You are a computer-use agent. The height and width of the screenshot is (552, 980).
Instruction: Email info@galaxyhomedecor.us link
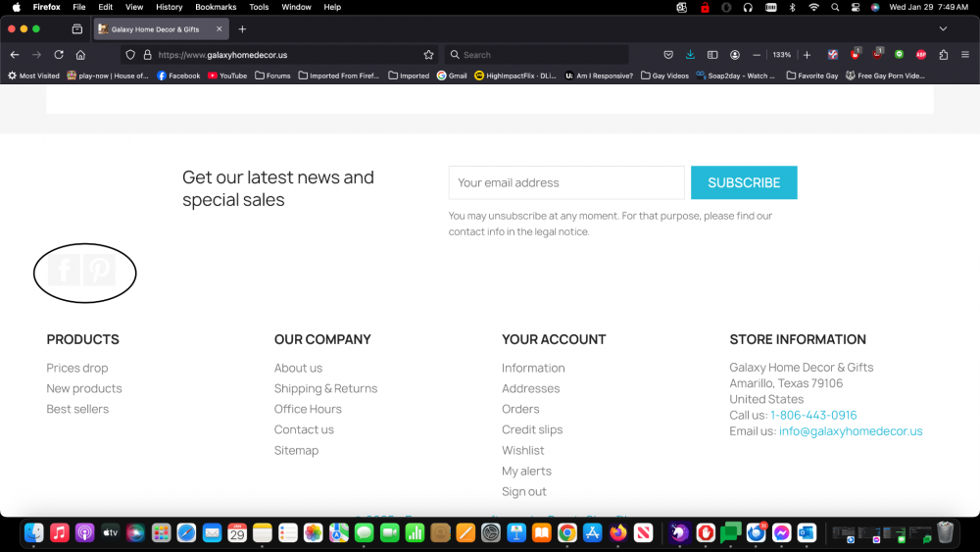coord(851,430)
